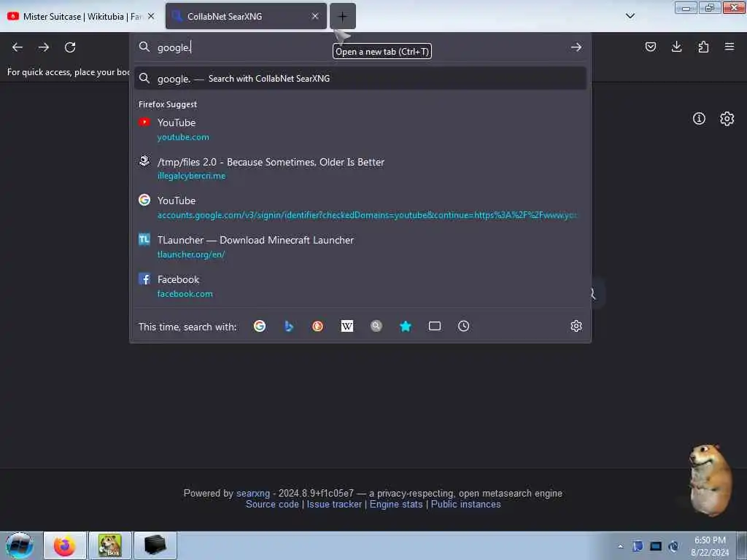The height and width of the screenshot is (560, 747).
Task: Choose 'Search with CollabNet SearXNG' suggestion
Action: click(360, 79)
